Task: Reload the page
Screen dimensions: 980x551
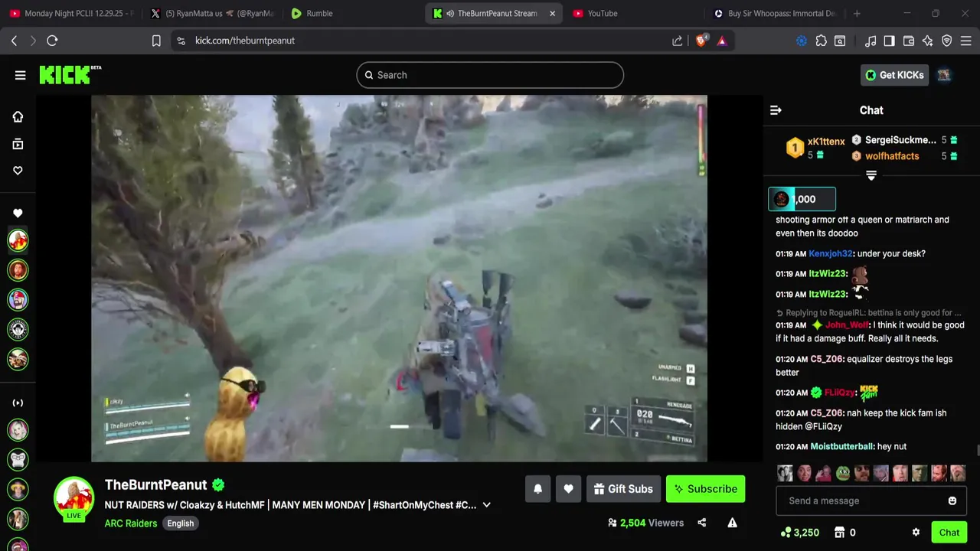Action: (x=52, y=41)
